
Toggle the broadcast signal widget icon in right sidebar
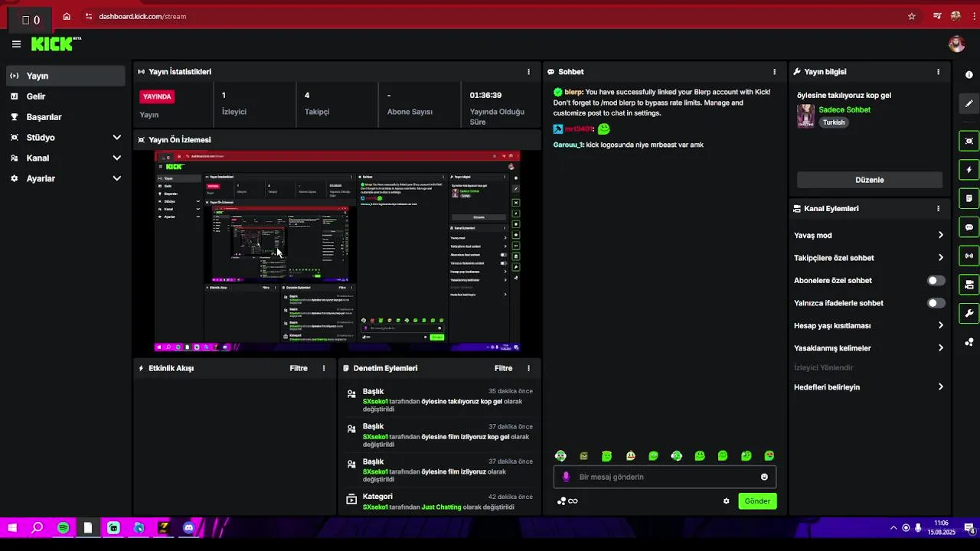(x=969, y=256)
